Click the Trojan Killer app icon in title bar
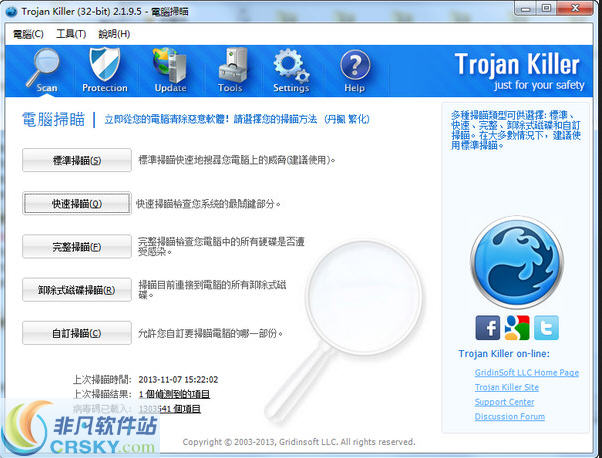 [11, 12]
